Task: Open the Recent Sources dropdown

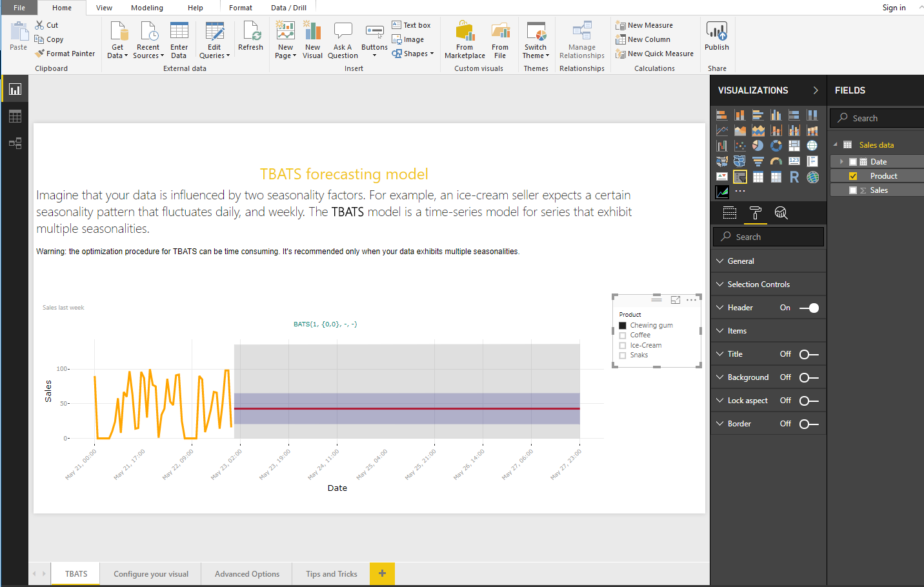Action: pyautogui.click(x=148, y=40)
